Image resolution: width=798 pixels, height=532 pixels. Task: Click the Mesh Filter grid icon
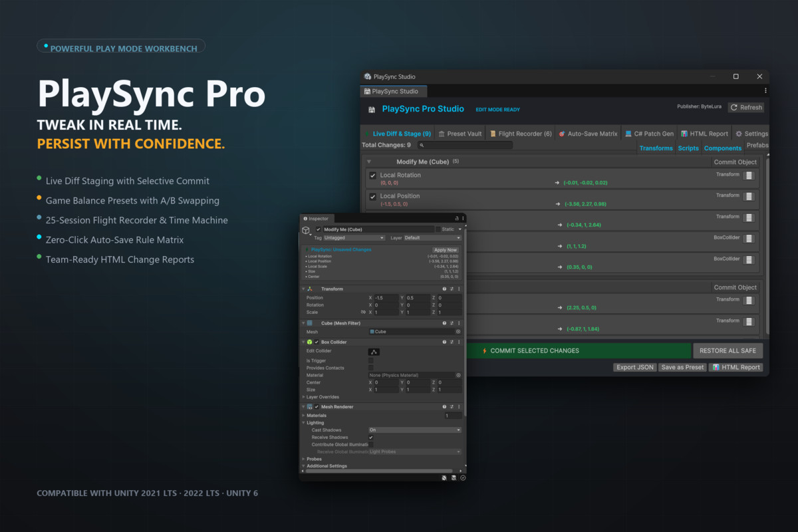point(310,323)
